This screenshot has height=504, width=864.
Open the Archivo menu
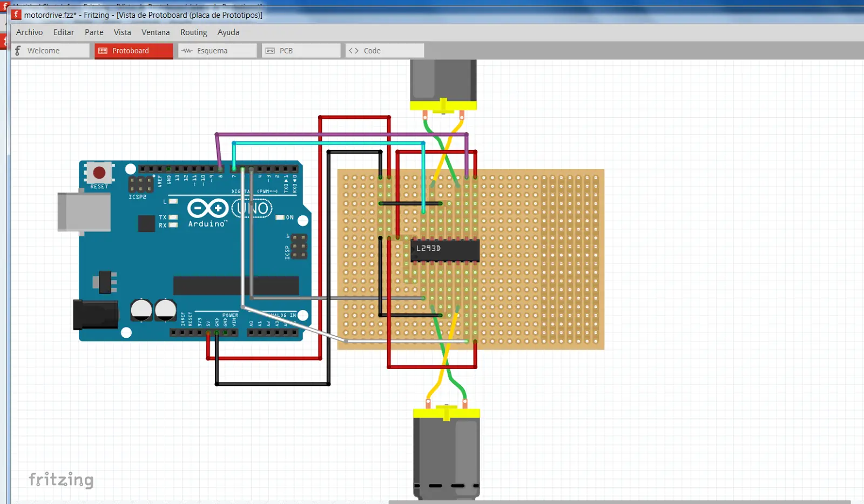(29, 32)
